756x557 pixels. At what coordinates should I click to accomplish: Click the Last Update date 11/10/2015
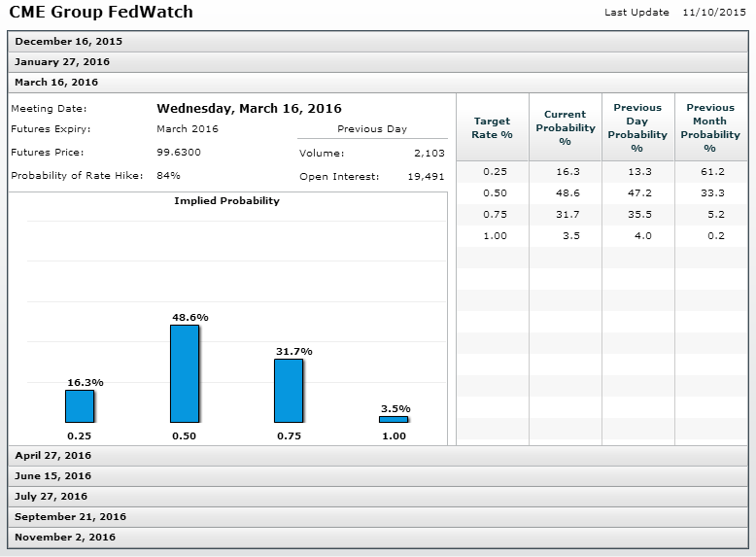714,13
